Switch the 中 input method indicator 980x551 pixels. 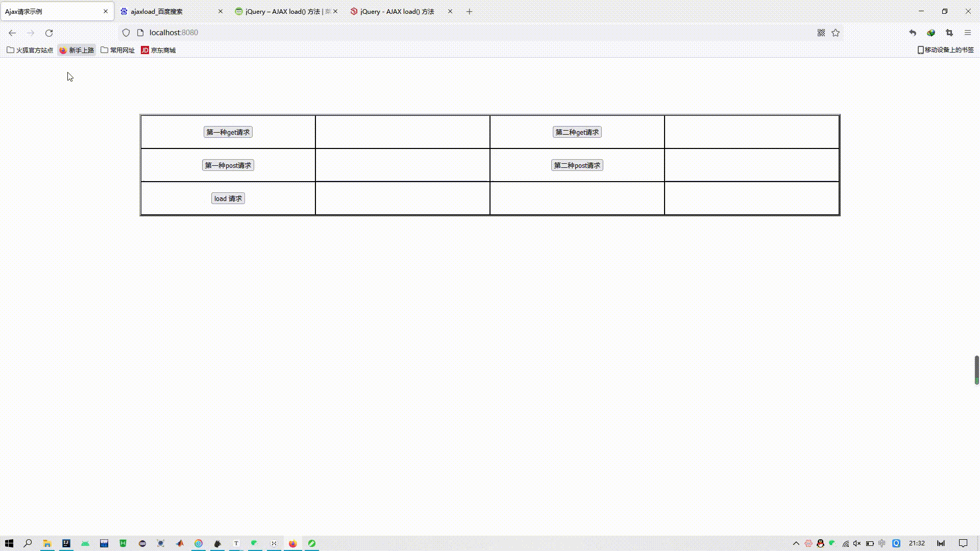coord(882,543)
